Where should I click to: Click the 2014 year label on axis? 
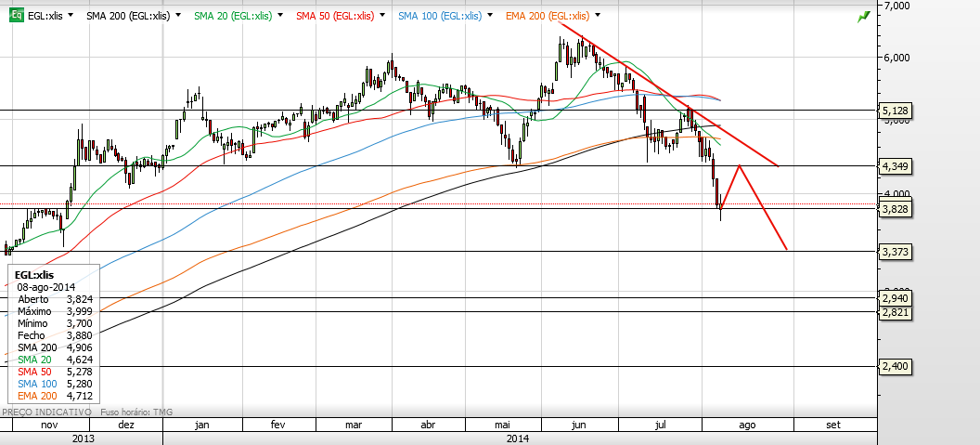click(x=518, y=438)
